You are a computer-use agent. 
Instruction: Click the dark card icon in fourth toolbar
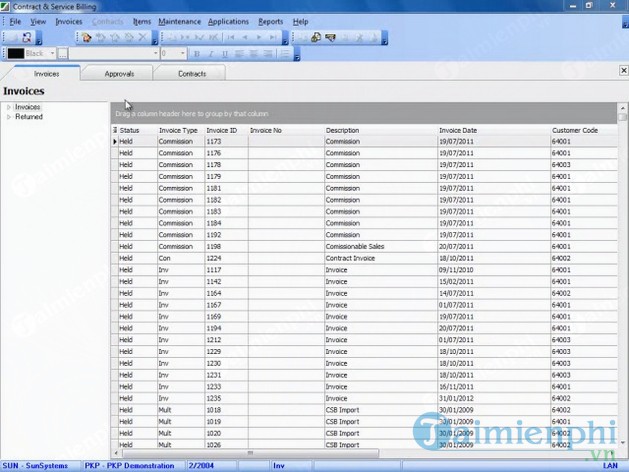point(330,38)
